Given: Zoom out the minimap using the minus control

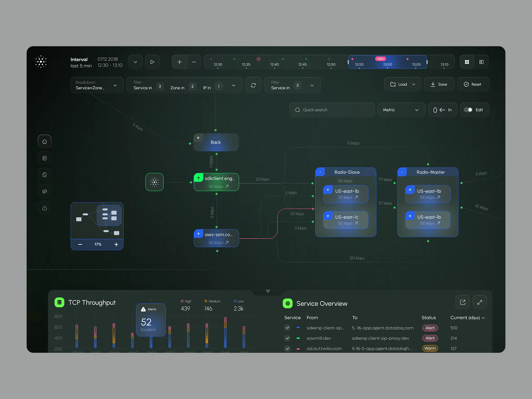Looking at the screenshot, I should click(80, 244).
